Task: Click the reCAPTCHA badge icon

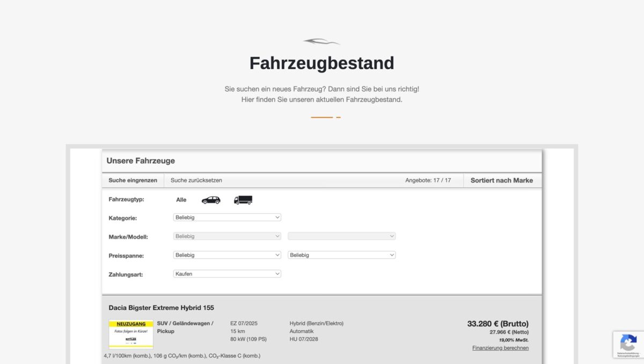Action: (628, 343)
